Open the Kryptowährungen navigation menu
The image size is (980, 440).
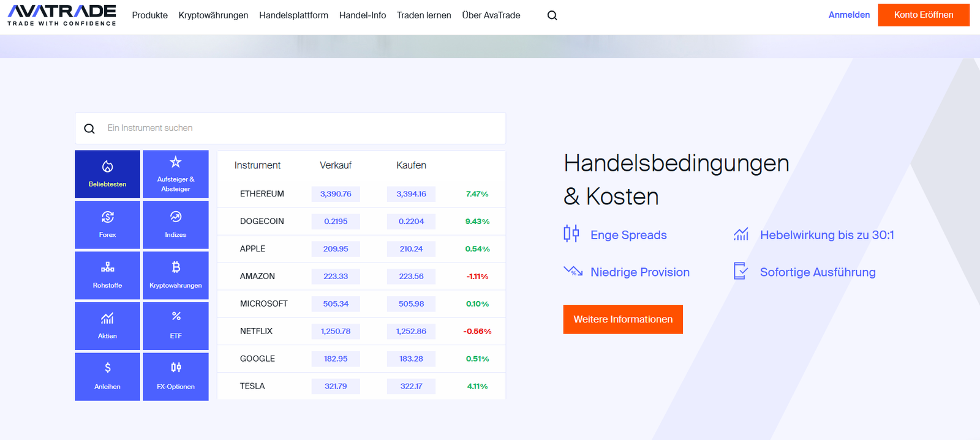coord(213,15)
